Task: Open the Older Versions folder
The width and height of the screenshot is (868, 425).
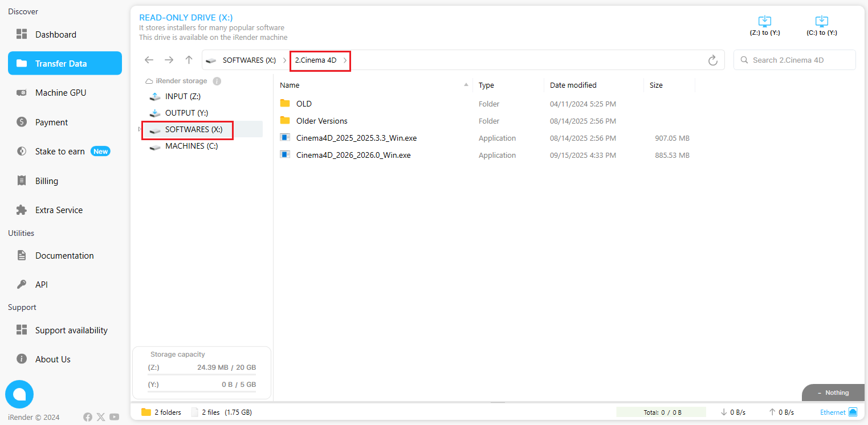Action: click(x=321, y=121)
